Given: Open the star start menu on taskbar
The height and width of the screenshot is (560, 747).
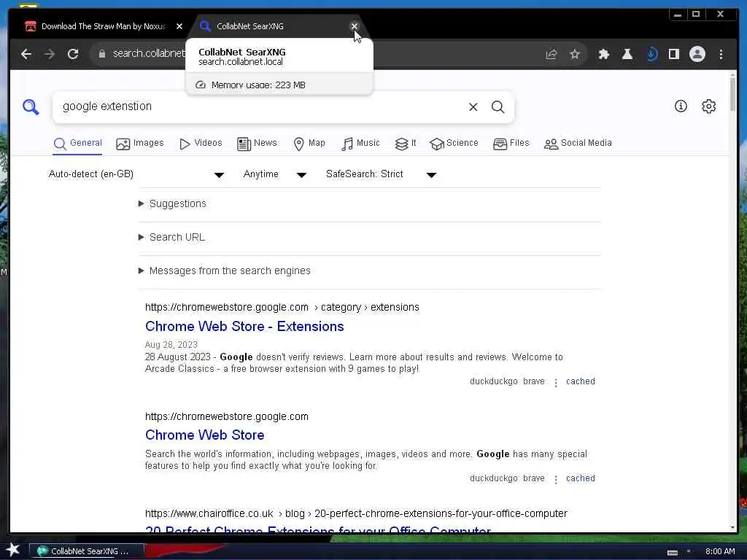Looking at the screenshot, I should pos(12,551).
